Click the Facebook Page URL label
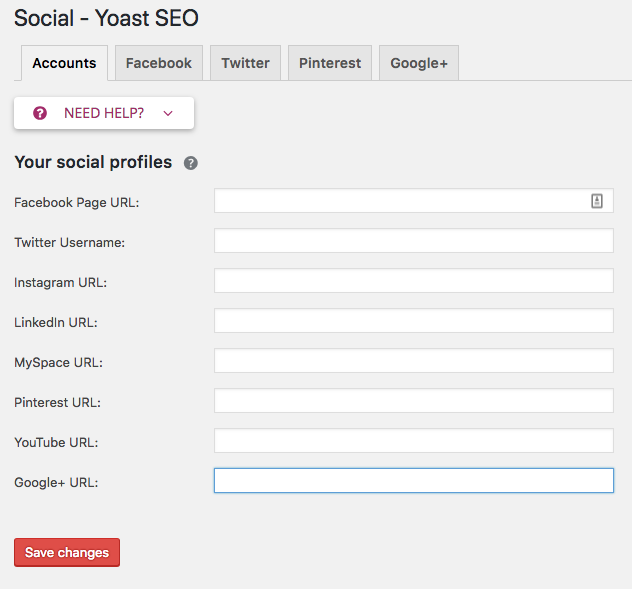 (77, 202)
